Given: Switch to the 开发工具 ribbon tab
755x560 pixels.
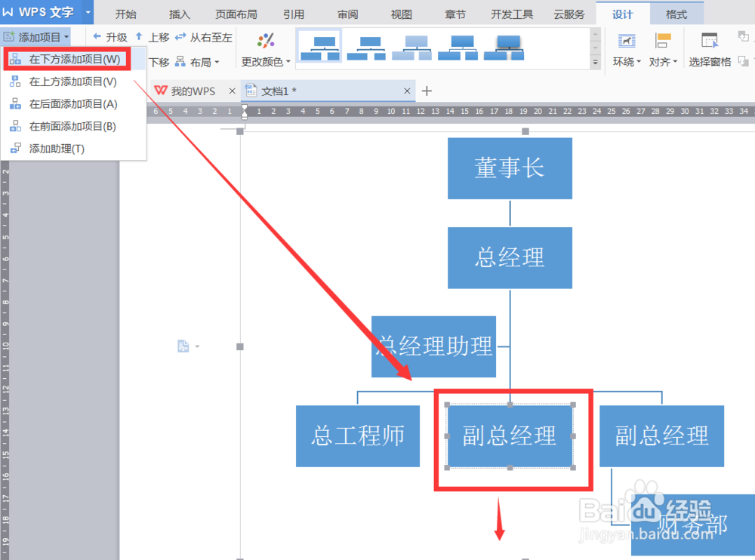Looking at the screenshot, I should point(511,13).
